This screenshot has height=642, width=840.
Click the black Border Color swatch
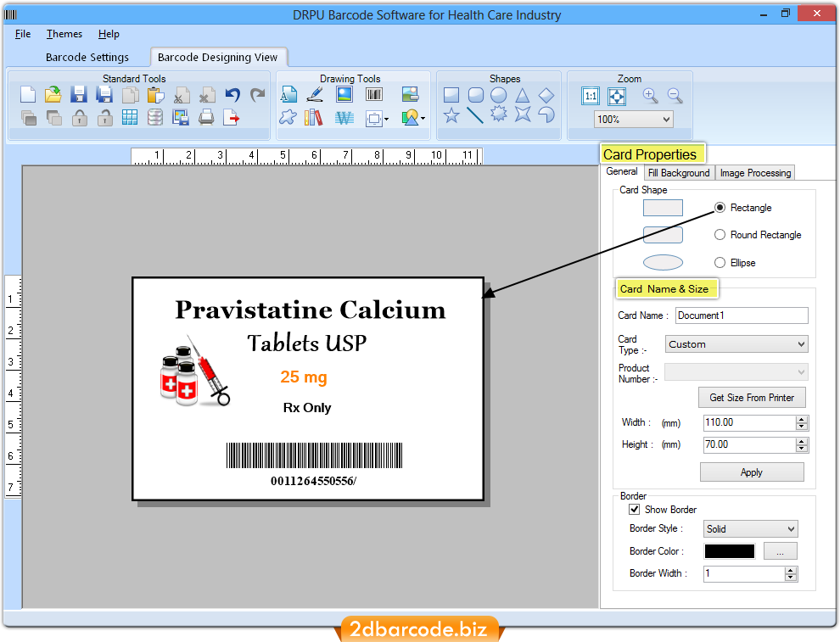[730, 551]
